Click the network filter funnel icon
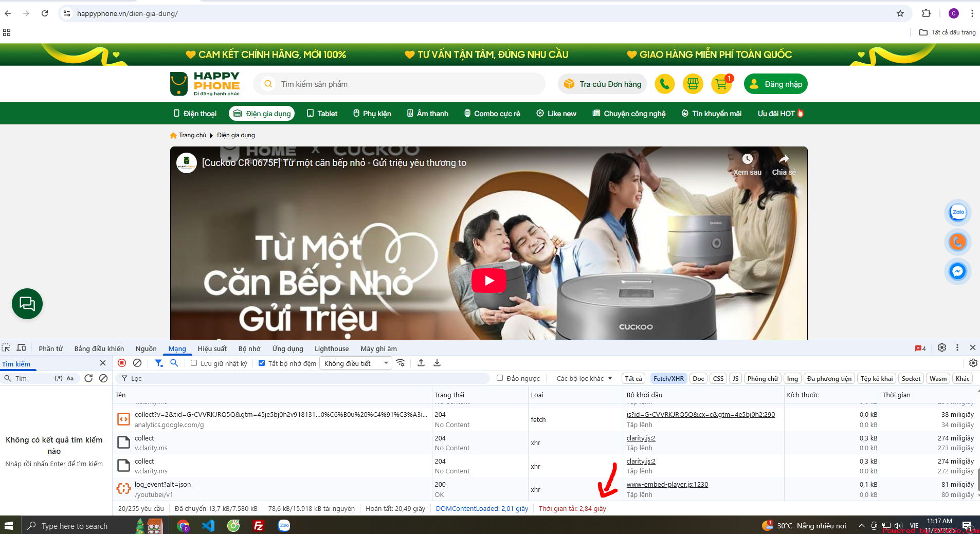Image resolution: width=980 pixels, height=534 pixels. (159, 363)
